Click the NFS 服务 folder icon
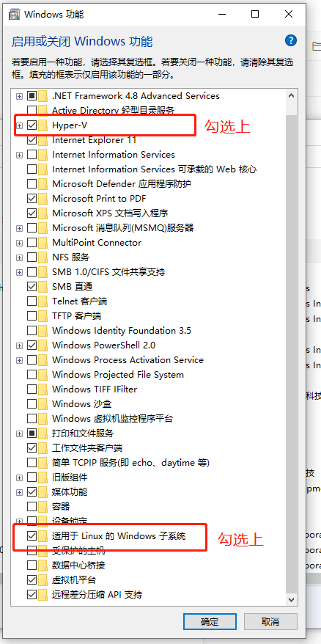Image resolution: width=321 pixels, height=644 pixels. 43,257
